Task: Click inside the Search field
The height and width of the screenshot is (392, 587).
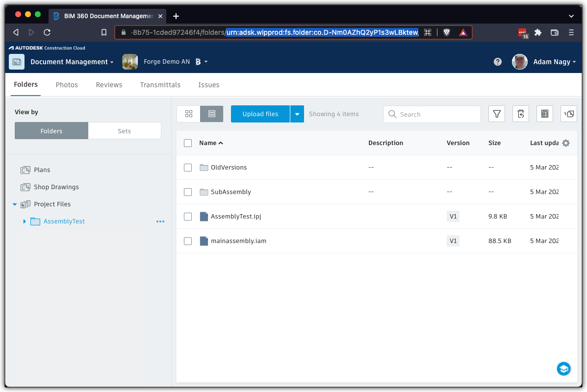Action: coord(432,114)
